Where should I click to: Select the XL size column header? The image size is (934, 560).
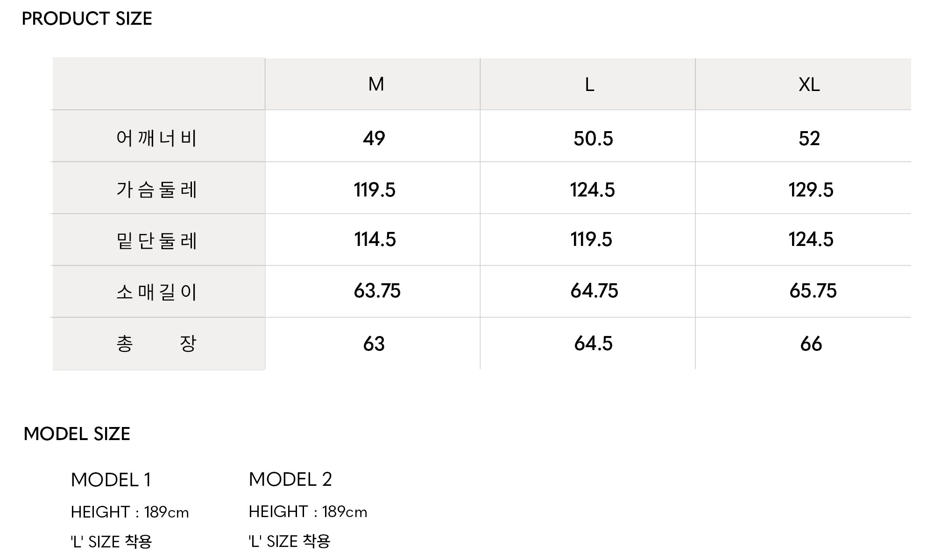click(x=809, y=85)
